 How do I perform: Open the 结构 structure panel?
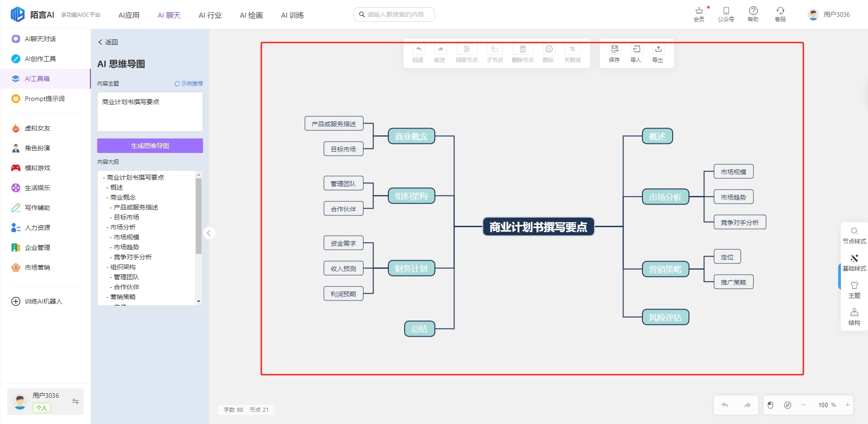pyautogui.click(x=854, y=317)
